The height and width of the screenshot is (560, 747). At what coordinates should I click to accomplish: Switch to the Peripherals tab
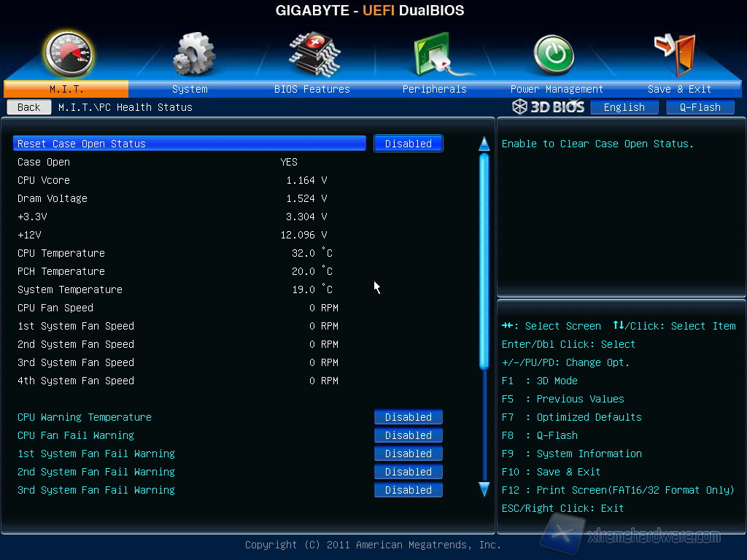click(x=434, y=89)
